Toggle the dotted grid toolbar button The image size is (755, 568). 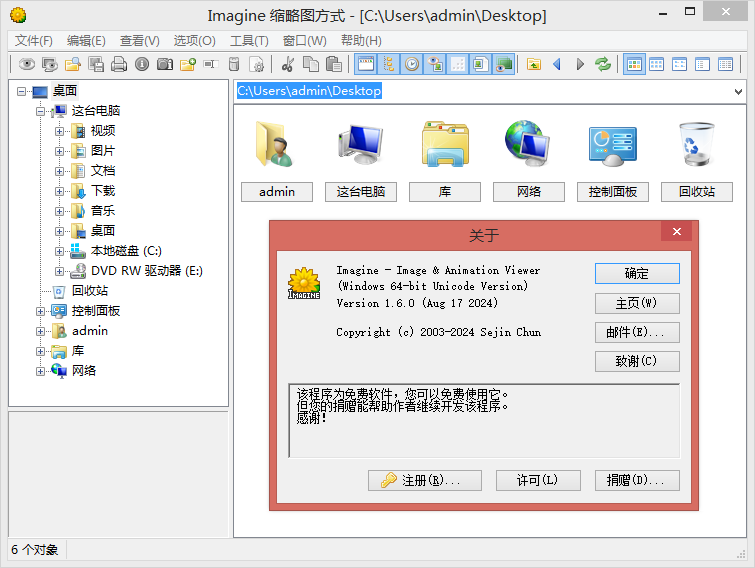[458, 64]
